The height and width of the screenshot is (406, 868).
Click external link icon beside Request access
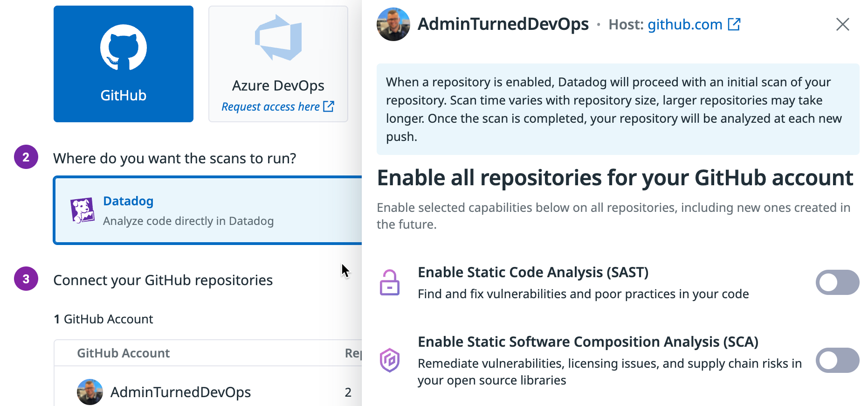pos(329,106)
